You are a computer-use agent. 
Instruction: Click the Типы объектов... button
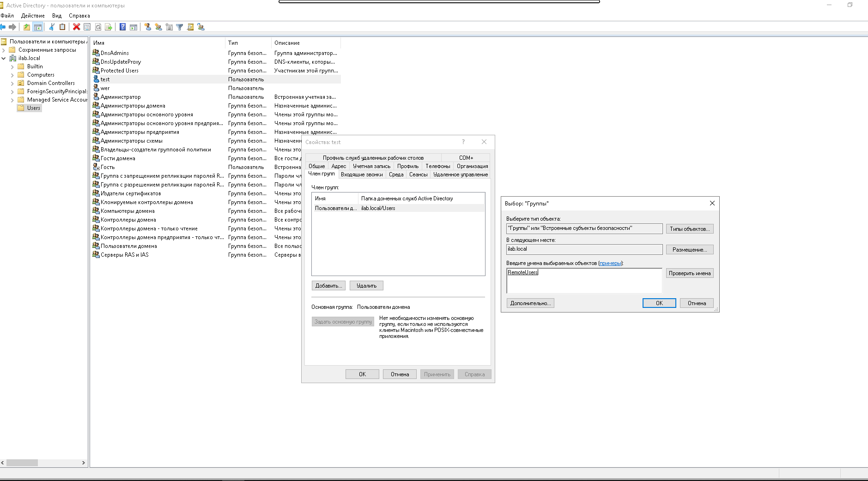pos(690,229)
